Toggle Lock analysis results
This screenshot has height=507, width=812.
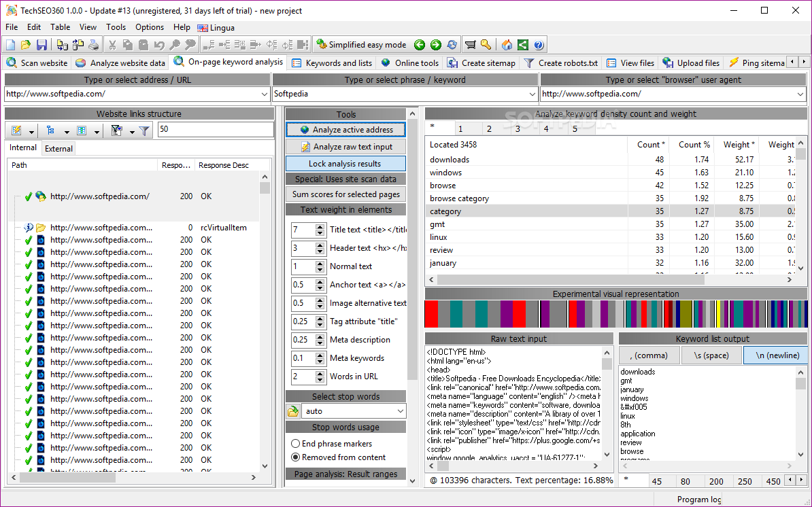tap(345, 164)
